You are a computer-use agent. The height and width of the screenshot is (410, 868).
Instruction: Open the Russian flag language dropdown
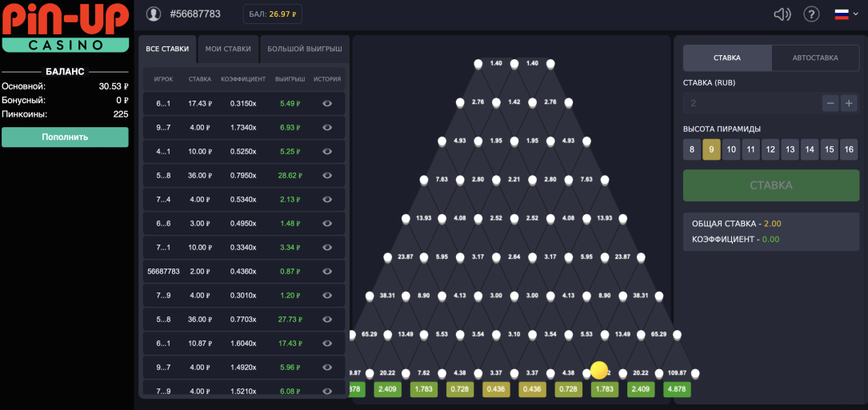tap(841, 14)
